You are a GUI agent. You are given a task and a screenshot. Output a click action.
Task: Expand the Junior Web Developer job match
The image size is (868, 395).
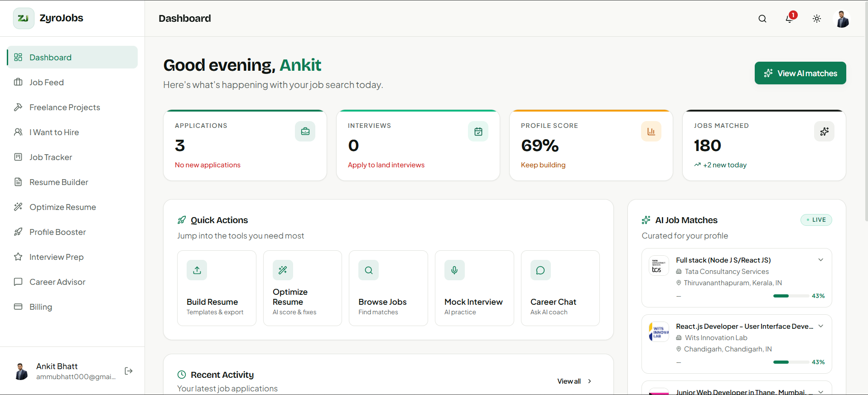pos(820,392)
